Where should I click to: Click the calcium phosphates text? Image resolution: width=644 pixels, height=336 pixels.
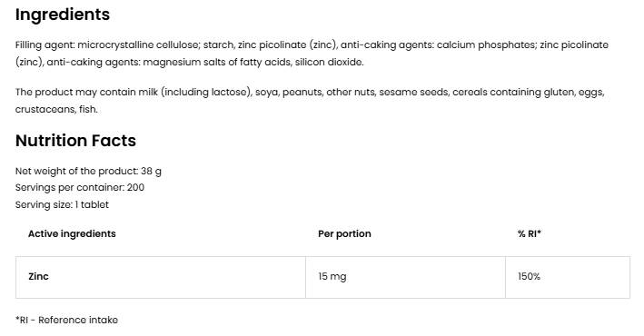point(486,44)
